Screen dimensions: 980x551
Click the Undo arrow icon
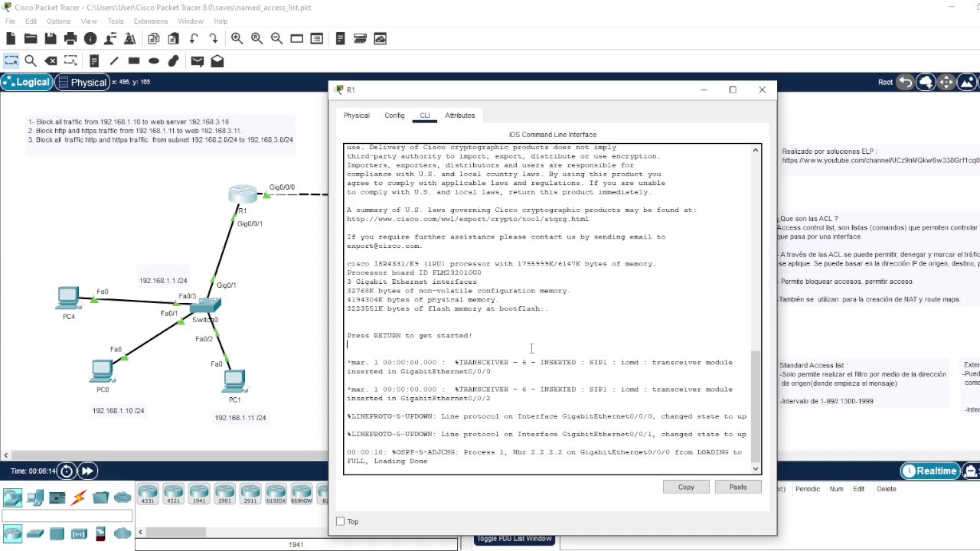pos(194,38)
